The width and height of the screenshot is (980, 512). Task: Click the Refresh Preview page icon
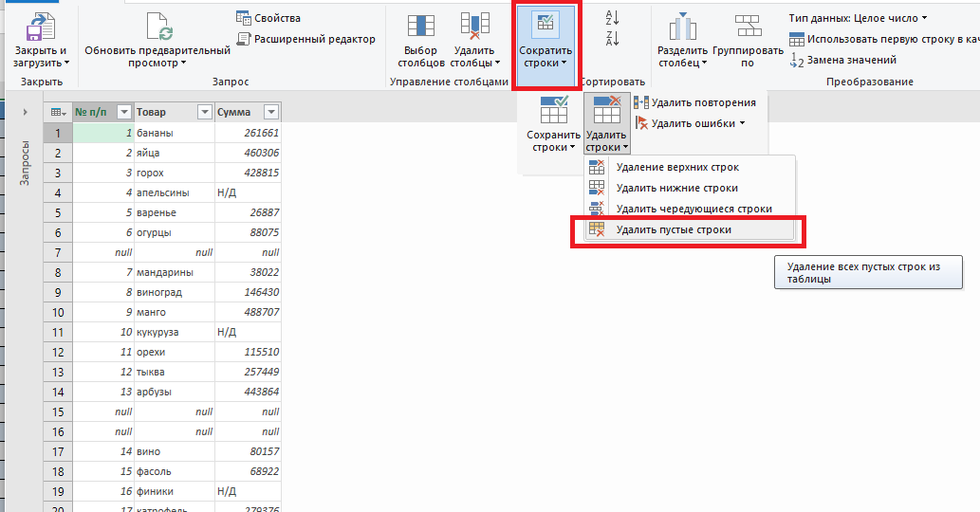click(x=158, y=27)
